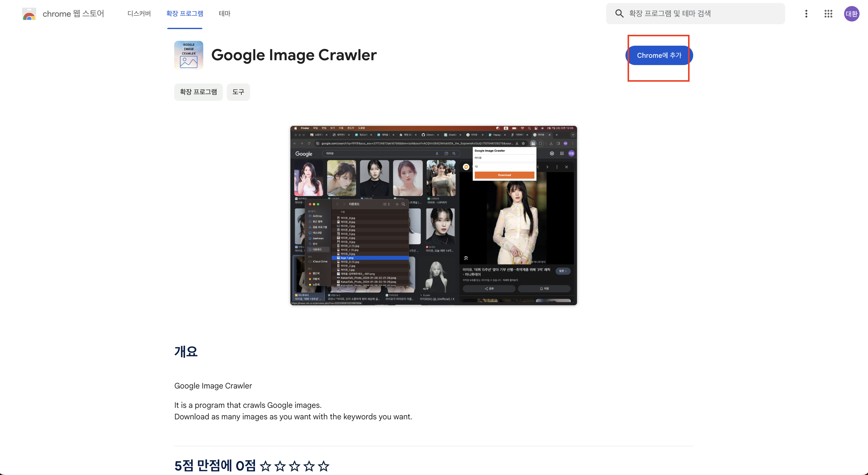
Task: Click the purple 대환 profile avatar
Action: [851, 14]
